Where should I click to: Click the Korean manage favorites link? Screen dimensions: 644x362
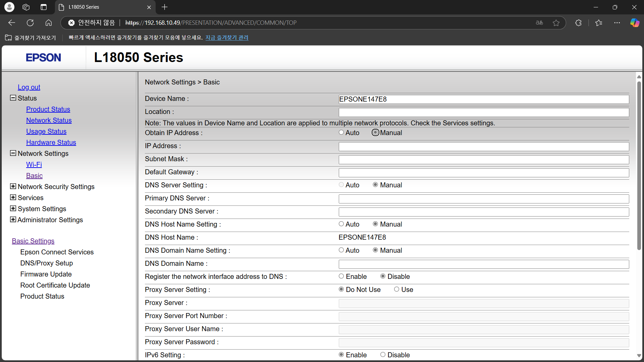click(227, 38)
